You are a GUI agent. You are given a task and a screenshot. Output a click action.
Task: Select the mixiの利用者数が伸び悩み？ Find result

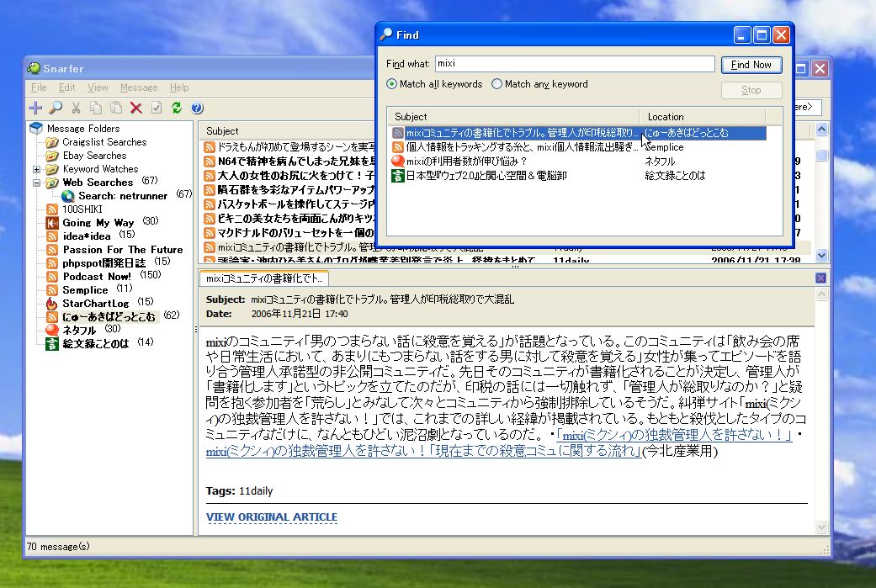(x=466, y=162)
